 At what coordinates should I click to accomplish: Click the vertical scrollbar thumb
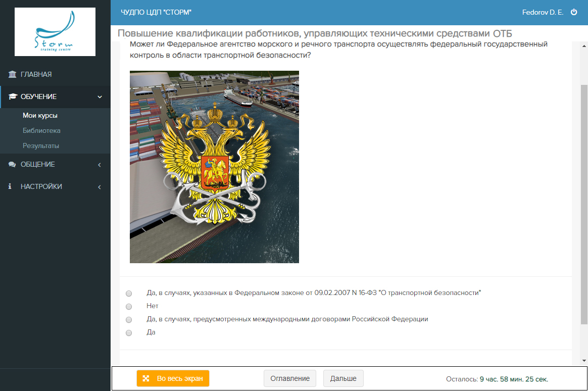point(584,204)
